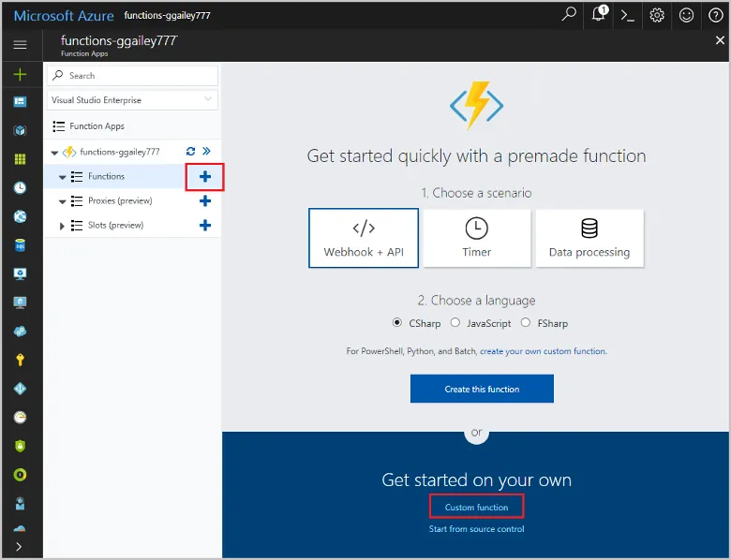The width and height of the screenshot is (731, 560).
Task: Open the Visual Studio Enterprise subscription dropdown
Action: tap(132, 100)
